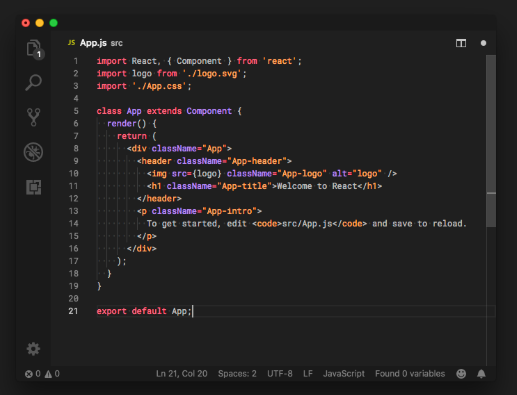Click the Found 0 variables status
517x395 pixels.
[410, 374]
